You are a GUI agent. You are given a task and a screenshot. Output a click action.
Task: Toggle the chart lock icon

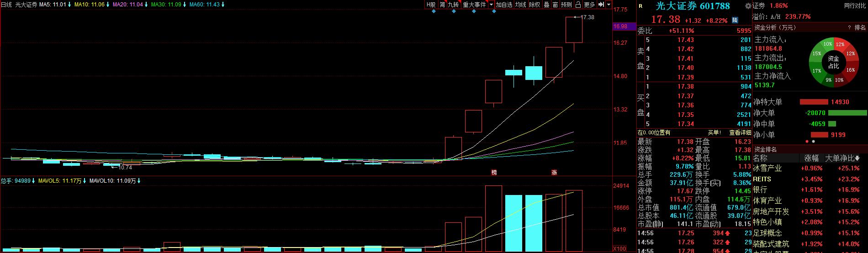click(578, 5)
